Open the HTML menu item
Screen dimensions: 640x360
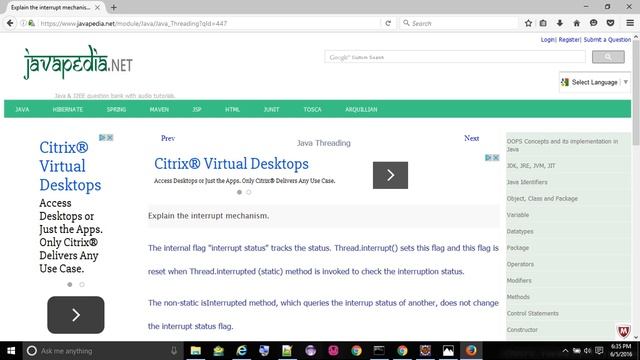pyautogui.click(x=232, y=109)
